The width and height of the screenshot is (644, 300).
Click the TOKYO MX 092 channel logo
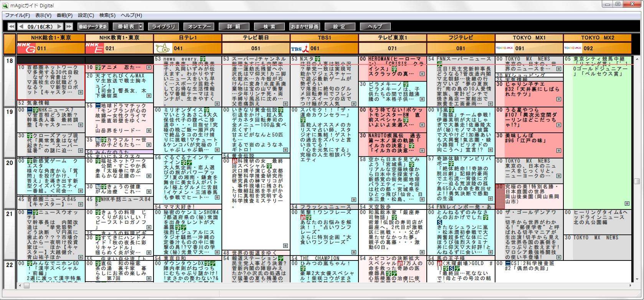[x=573, y=48]
